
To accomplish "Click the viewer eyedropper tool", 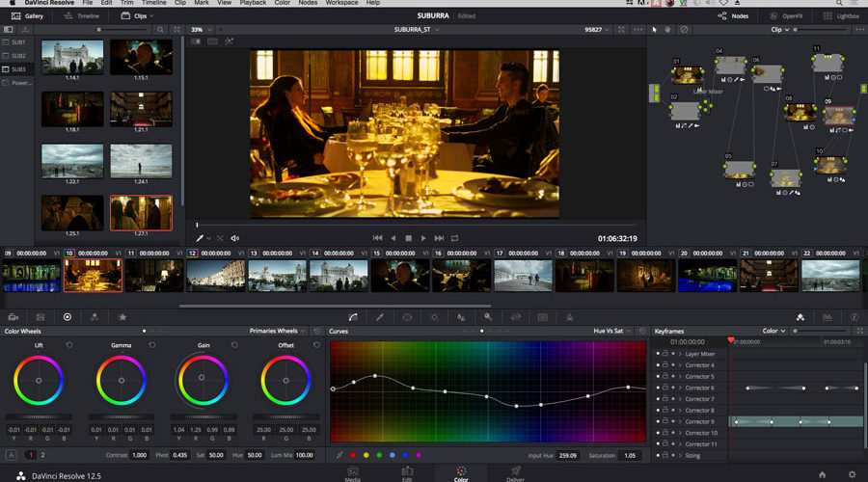I will 200,238.
